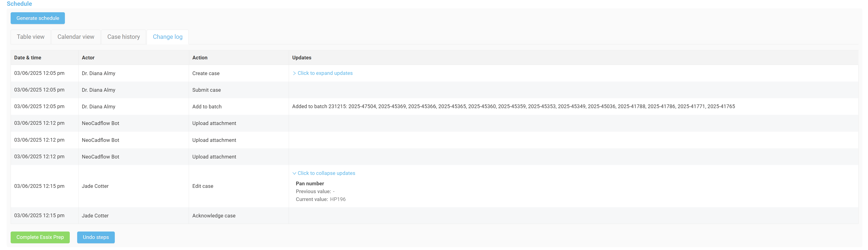Click the Date & time column header

coord(28,58)
